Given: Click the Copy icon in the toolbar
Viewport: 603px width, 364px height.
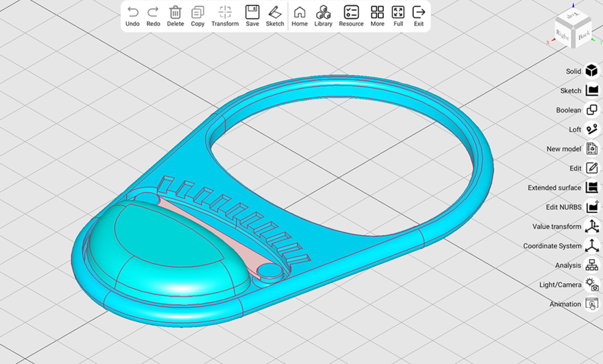Looking at the screenshot, I should [x=198, y=13].
